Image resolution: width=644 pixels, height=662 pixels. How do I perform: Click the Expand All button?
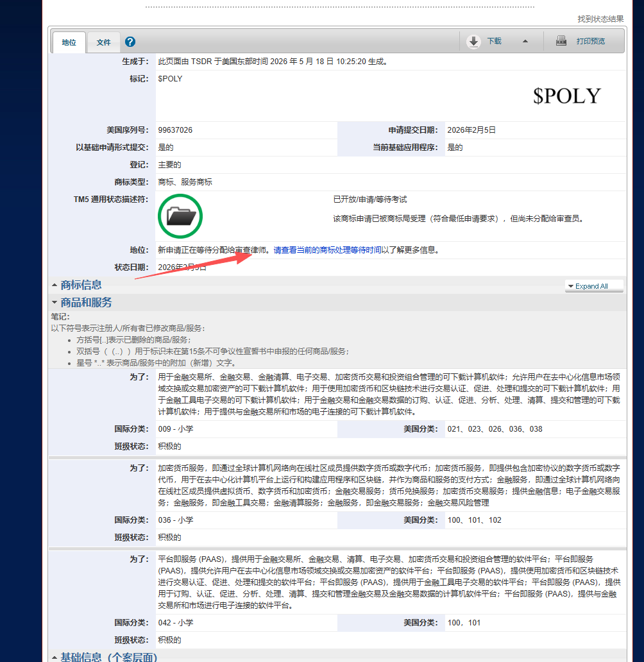coord(594,286)
